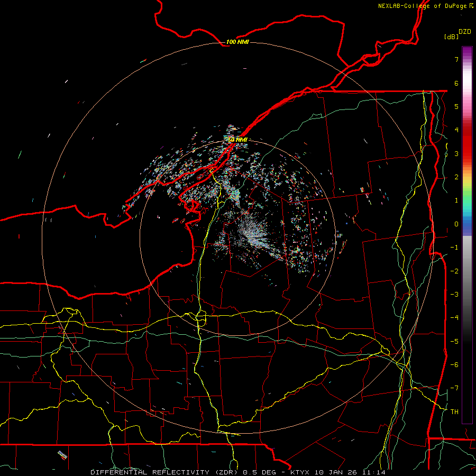Viewport: 476px width, 476px height.
Task: Click the 50 NMI range ring label
Action: pos(237,140)
